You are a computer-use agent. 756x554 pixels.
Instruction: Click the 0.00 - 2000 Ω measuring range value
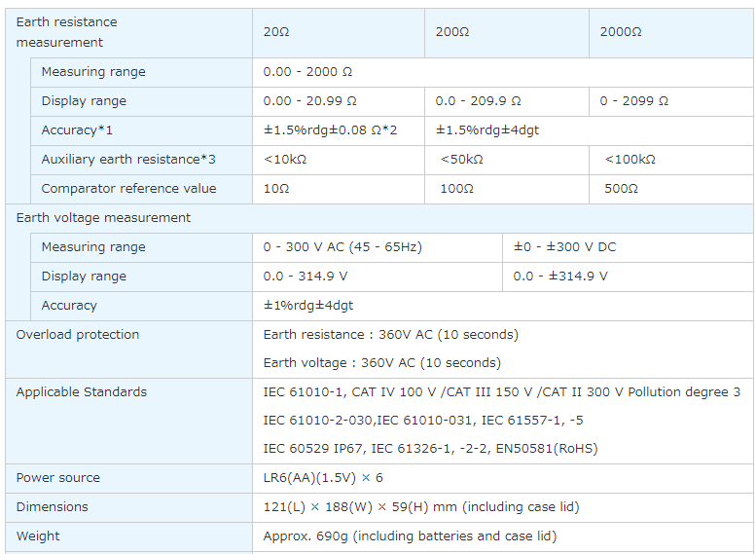point(307,72)
